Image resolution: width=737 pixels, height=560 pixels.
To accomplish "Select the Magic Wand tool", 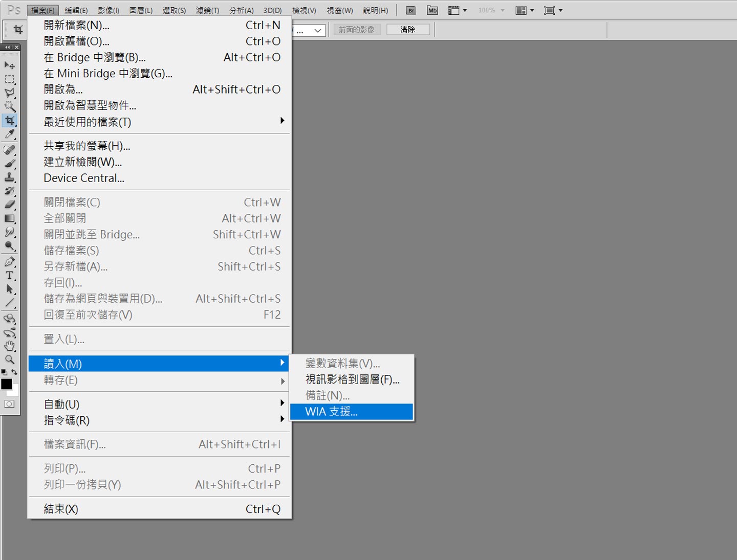I will pyautogui.click(x=10, y=106).
